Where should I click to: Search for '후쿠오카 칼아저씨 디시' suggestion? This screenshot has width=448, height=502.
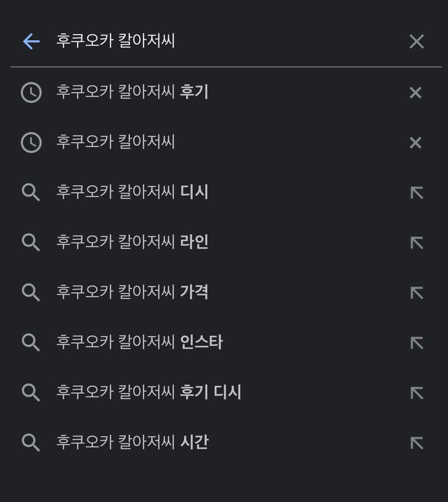pos(132,192)
